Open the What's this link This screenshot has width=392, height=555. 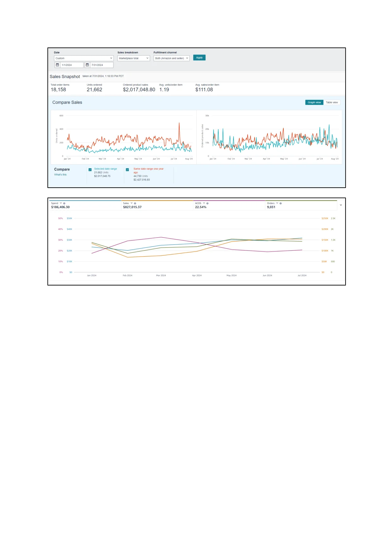tap(60, 175)
